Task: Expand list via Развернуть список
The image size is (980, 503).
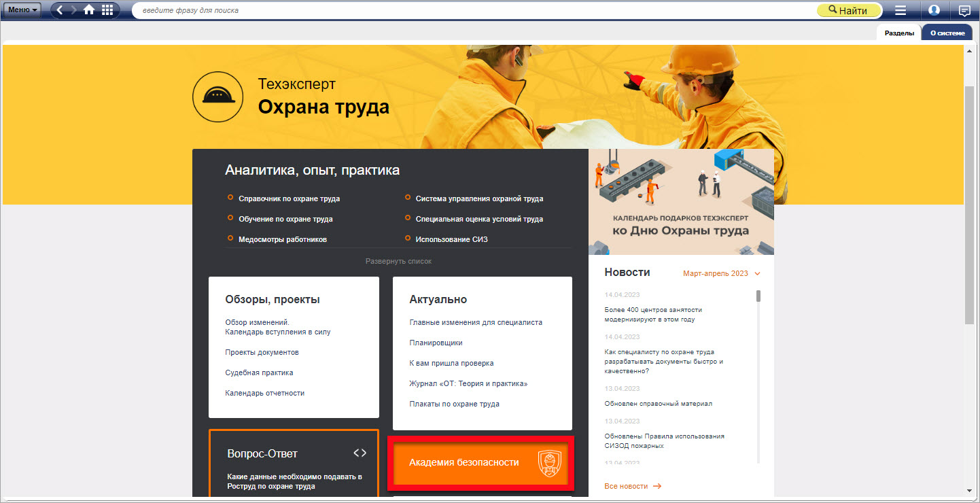Action: point(398,261)
